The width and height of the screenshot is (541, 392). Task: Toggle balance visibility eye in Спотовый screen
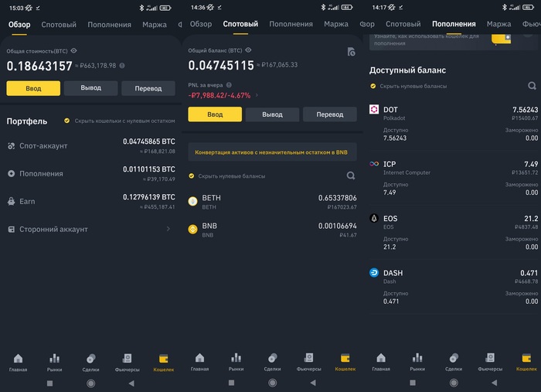point(248,50)
